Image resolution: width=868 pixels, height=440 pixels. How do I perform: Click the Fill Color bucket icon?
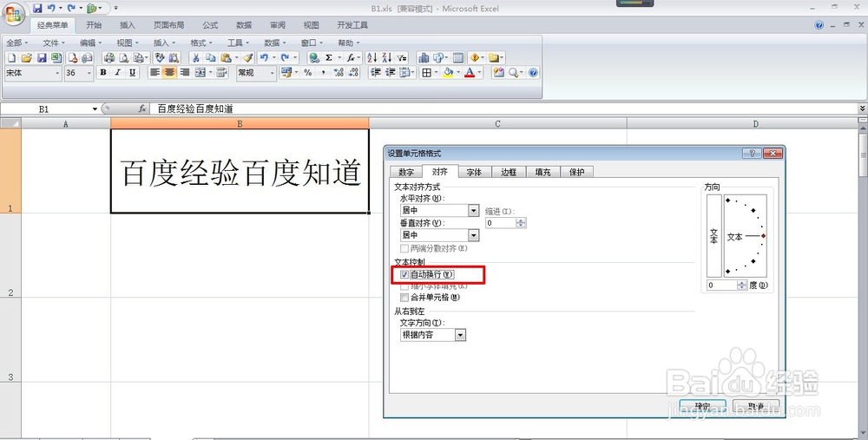point(447,73)
